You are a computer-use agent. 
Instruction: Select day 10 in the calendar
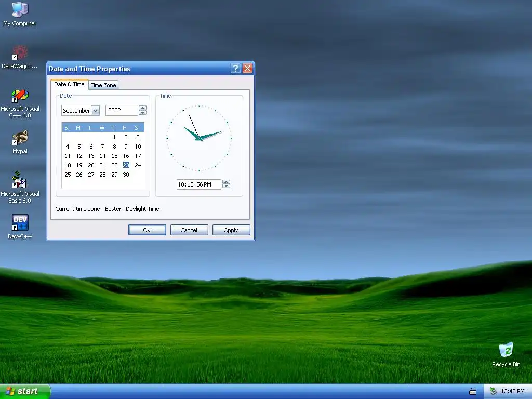[138, 147]
